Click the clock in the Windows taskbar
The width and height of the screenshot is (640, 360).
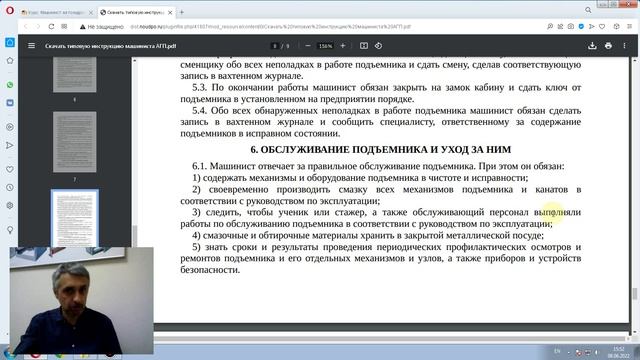[x=619, y=352]
